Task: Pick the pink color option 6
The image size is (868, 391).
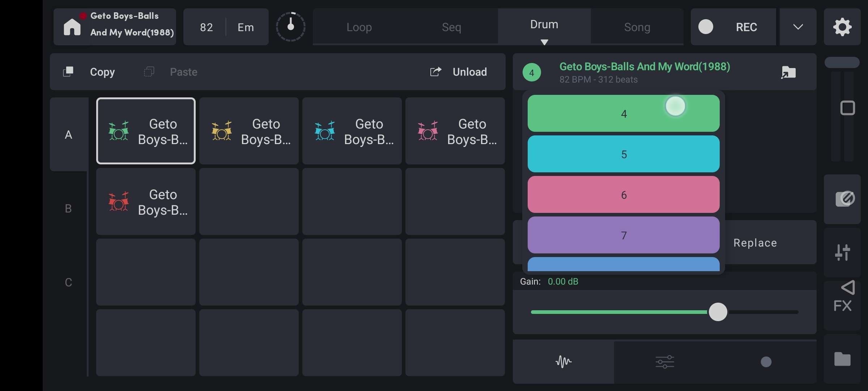Action: point(624,194)
